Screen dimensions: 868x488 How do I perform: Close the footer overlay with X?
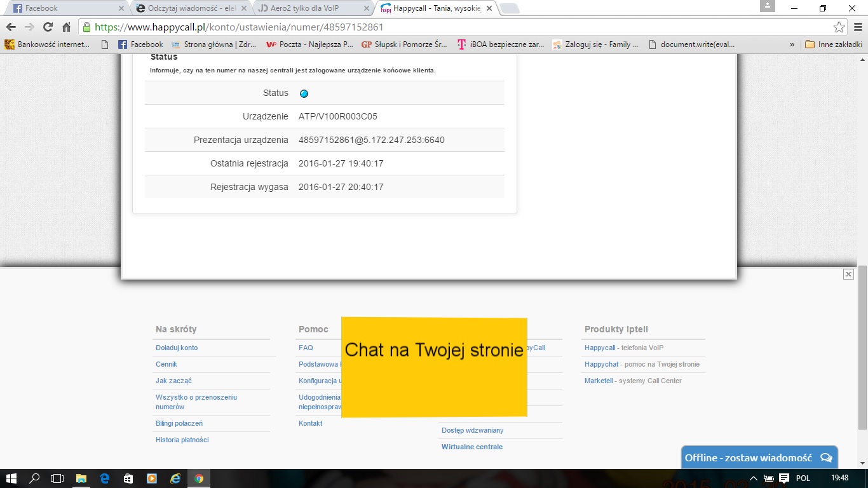848,274
